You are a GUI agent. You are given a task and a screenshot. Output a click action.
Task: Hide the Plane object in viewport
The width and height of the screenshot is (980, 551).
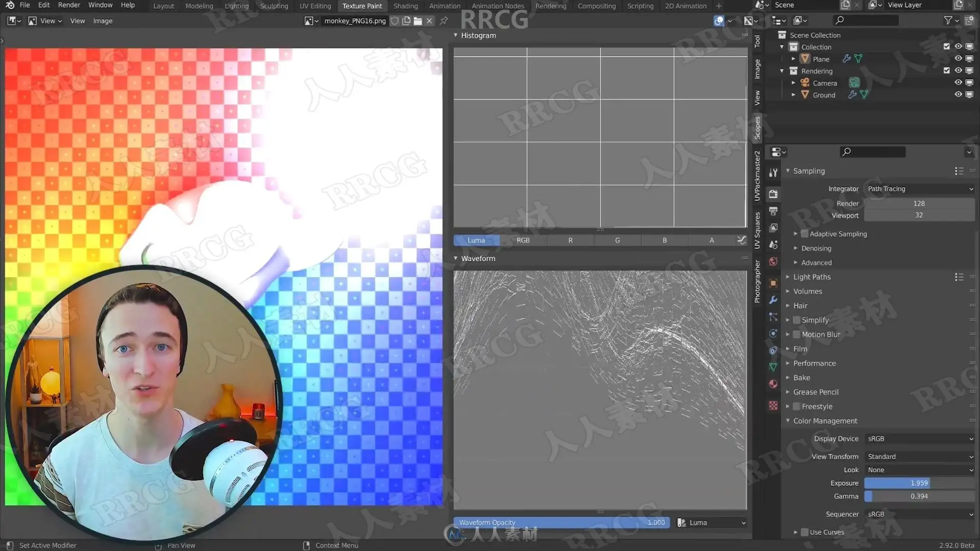958,59
